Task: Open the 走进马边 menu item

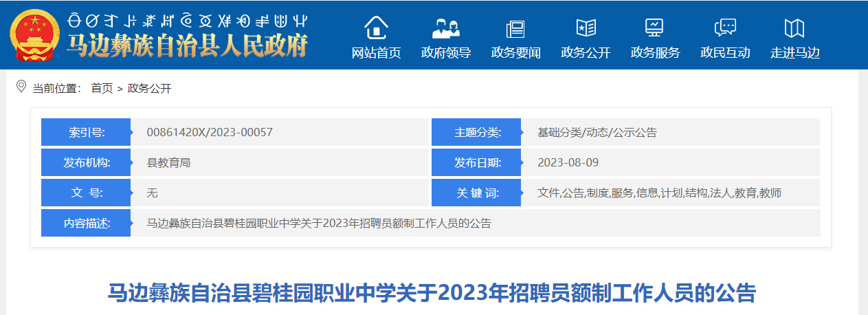Action: [795, 53]
